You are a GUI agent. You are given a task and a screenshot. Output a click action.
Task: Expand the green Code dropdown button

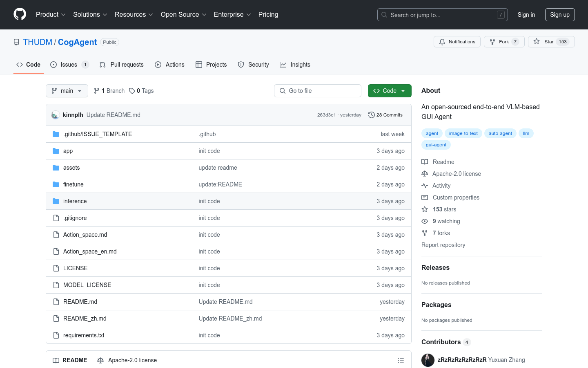coord(390,91)
